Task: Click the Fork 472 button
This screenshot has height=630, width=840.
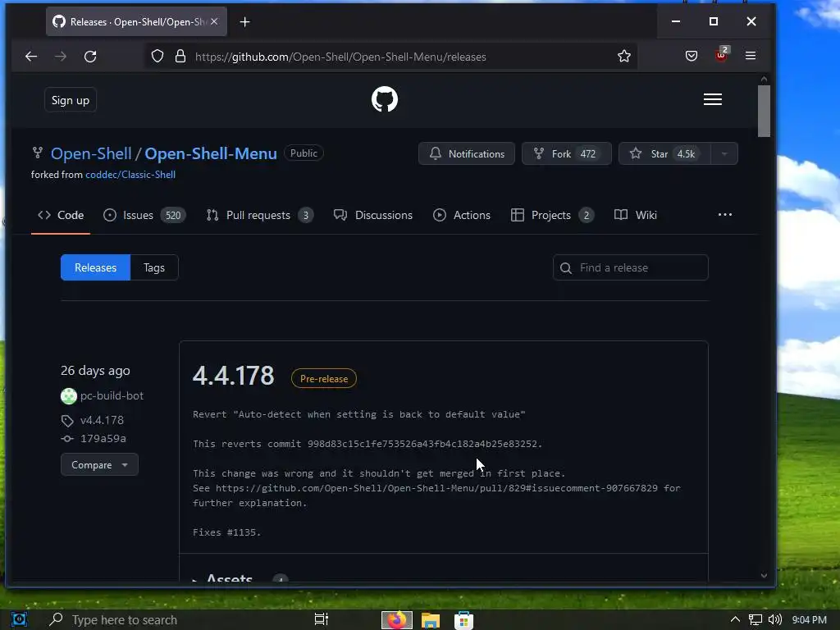Action: click(566, 153)
